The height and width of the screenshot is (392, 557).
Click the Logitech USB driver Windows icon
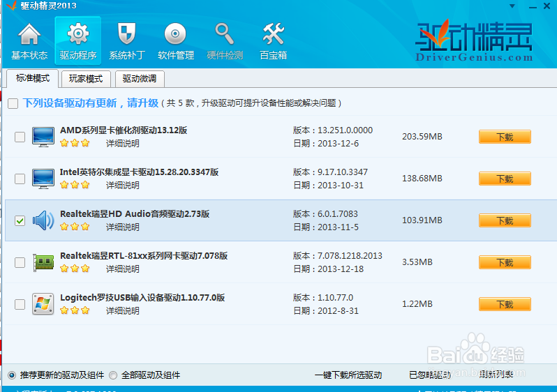(x=43, y=304)
